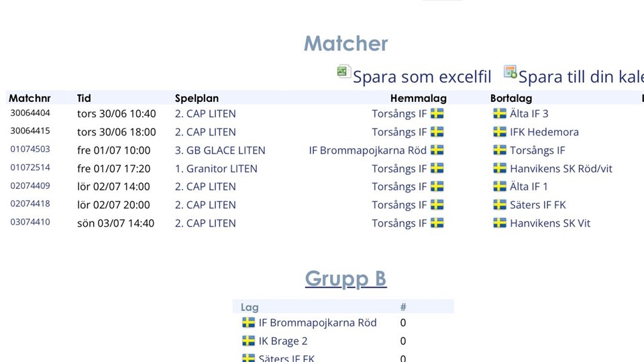Open match number 03074410
The height and width of the screenshot is (362, 644).
(x=30, y=223)
